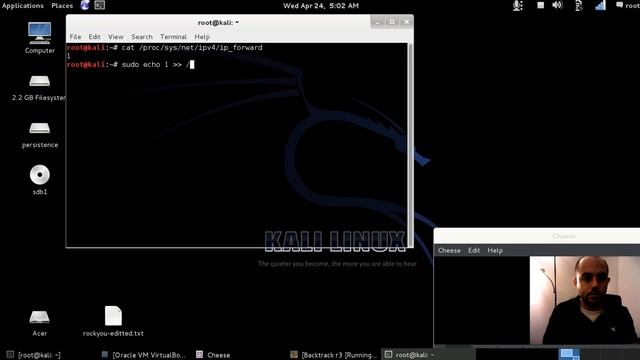Click the workspace switcher in bottom panel
The height and width of the screenshot is (360, 640).
coord(569,354)
